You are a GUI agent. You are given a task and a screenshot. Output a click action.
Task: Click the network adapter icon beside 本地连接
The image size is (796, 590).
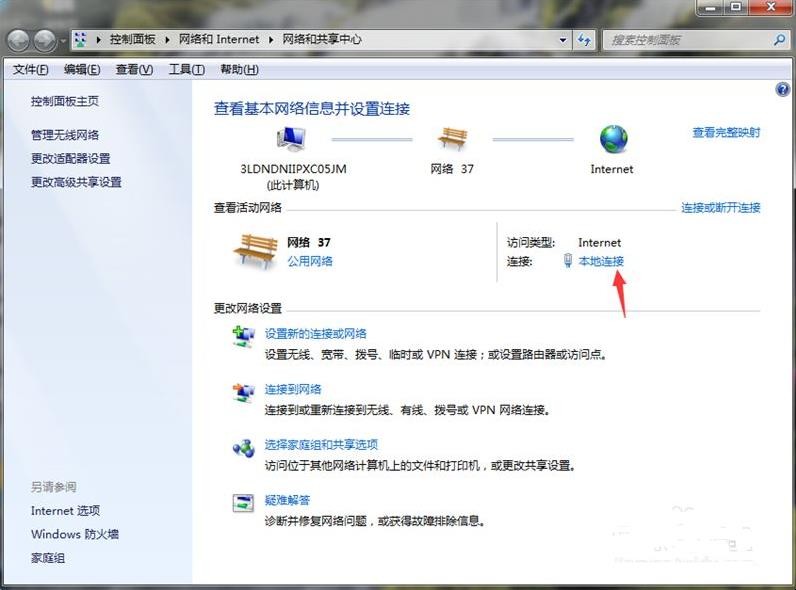click(x=568, y=260)
